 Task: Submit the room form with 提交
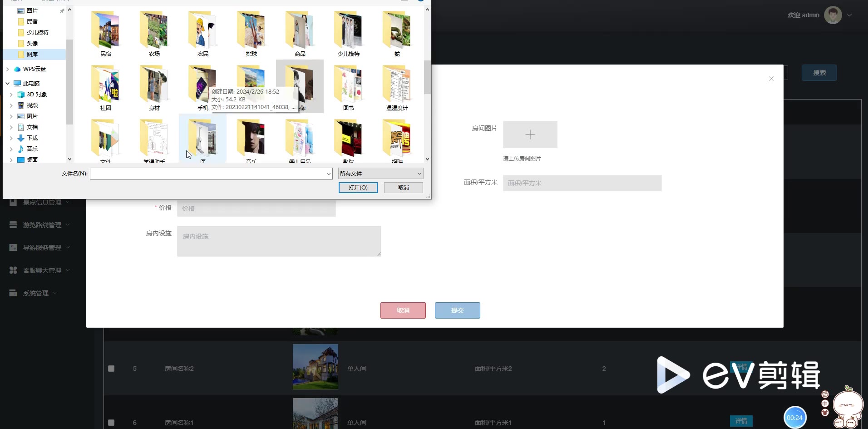(458, 310)
